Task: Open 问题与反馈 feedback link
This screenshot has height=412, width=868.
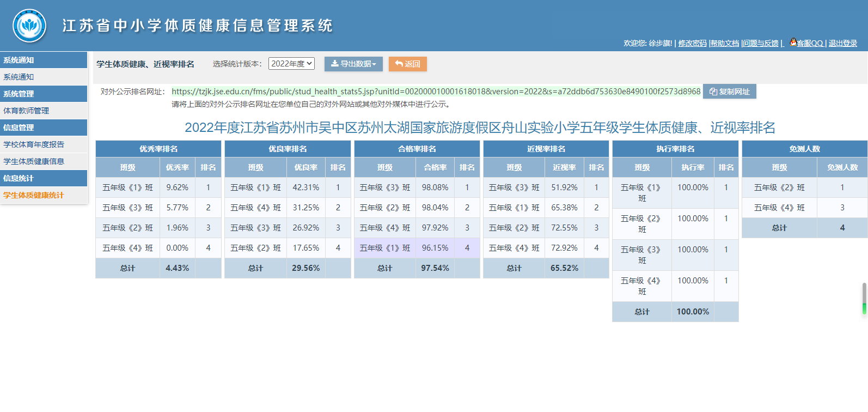Action: (x=761, y=43)
